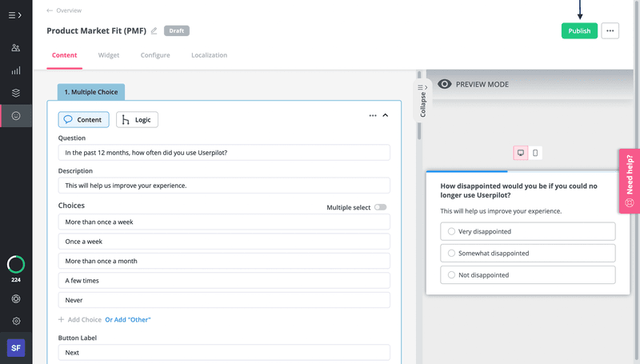
Task: Open the three-dot menu next to Publish
Action: (610, 31)
